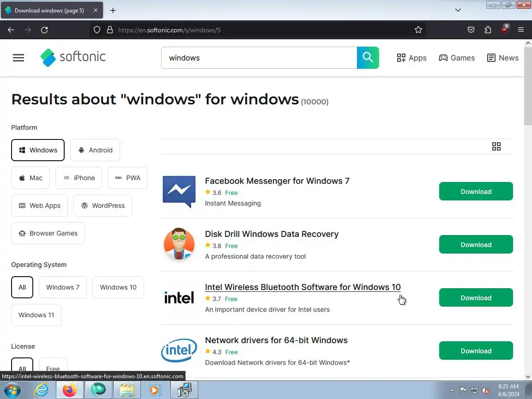The height and width of the screenshot is (399, 532).
Task: Select the Mac platform filter
Action: 30,178
